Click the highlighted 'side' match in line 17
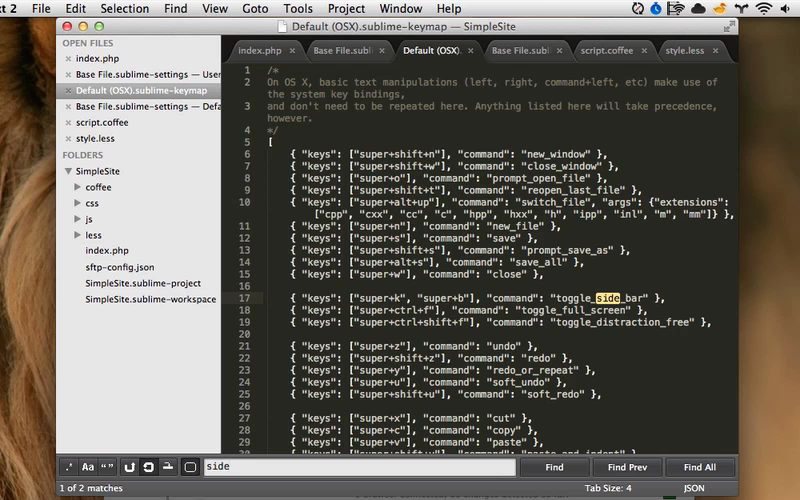800x500 pixels. [x=608, y=298]
